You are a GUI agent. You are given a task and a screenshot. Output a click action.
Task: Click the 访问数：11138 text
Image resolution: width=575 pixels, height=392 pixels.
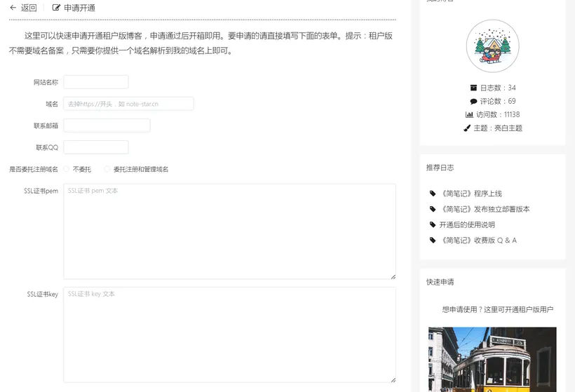(x=498, y=115)
